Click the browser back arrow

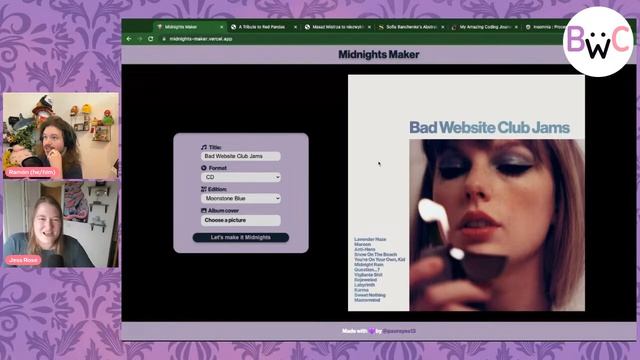[129, 39]
